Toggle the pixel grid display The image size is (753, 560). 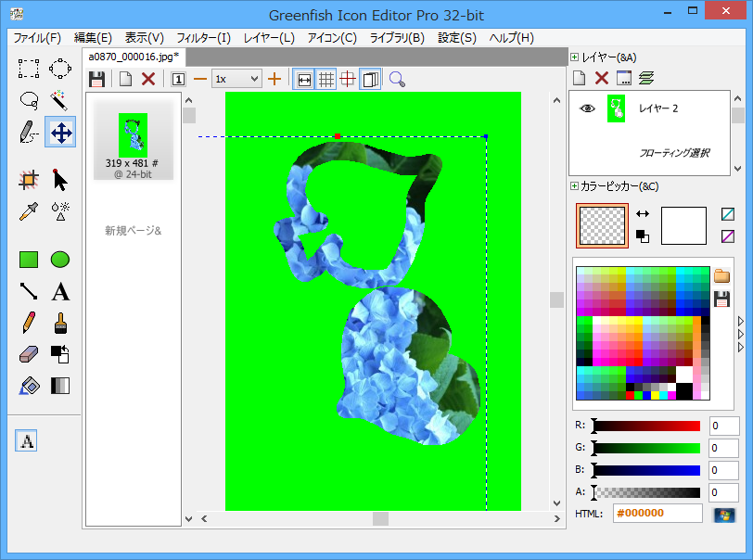click(x=325, y=79)
